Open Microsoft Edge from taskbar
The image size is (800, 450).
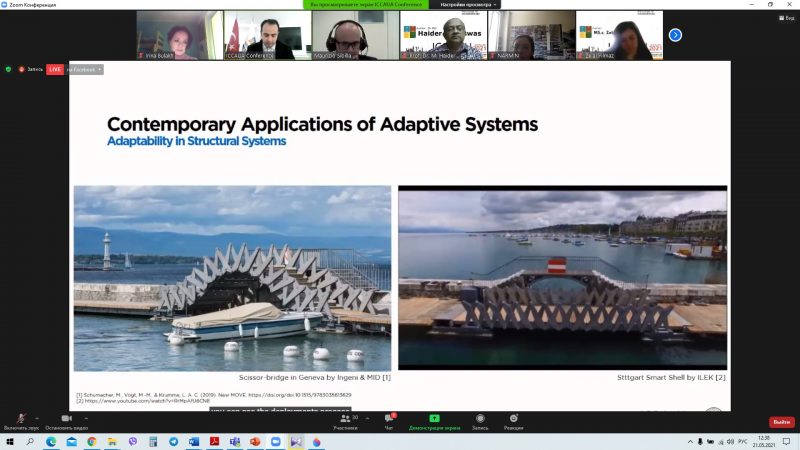pyautogui.click(x=51, y=442)
